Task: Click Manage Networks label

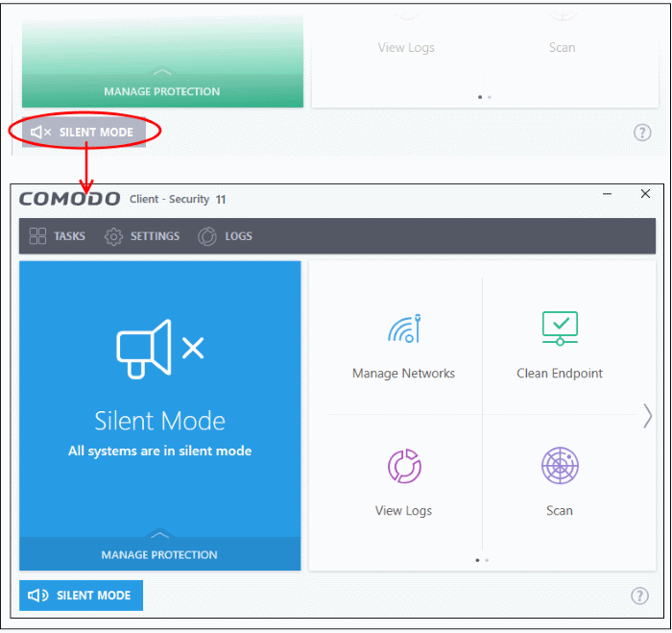Action: pyautogui.click(x=403, y=374)
